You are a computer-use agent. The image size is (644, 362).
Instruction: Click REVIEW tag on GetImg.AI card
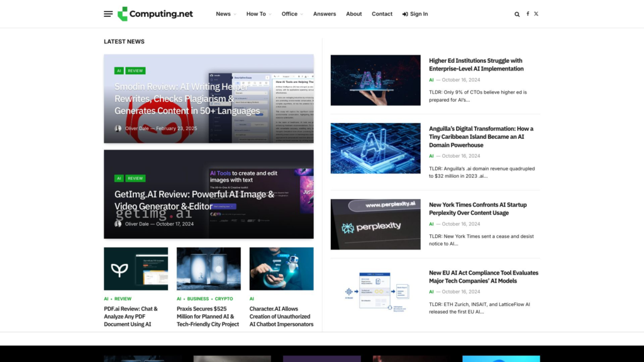[x=135, y=178]
